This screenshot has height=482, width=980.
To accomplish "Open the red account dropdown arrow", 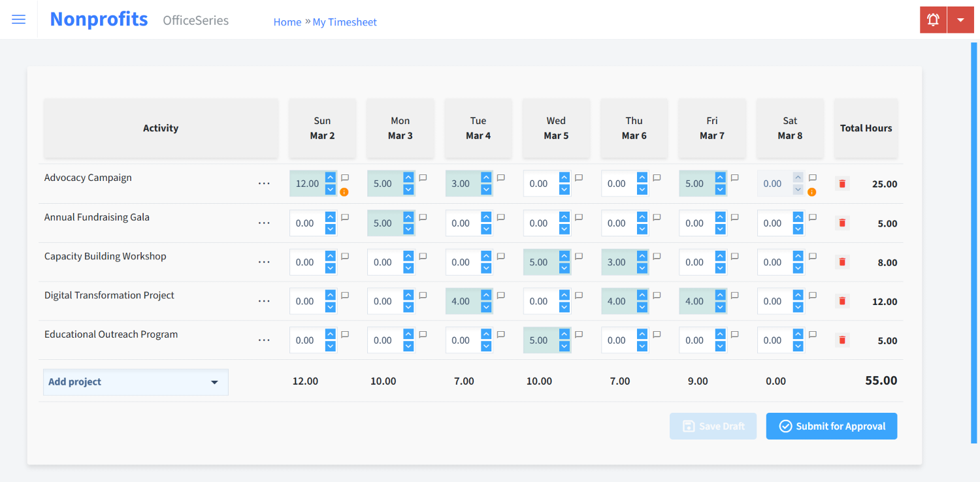I will (960, 20).
